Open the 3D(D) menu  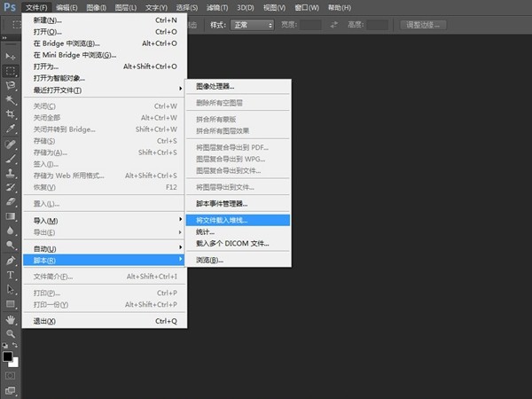[246, 7]
